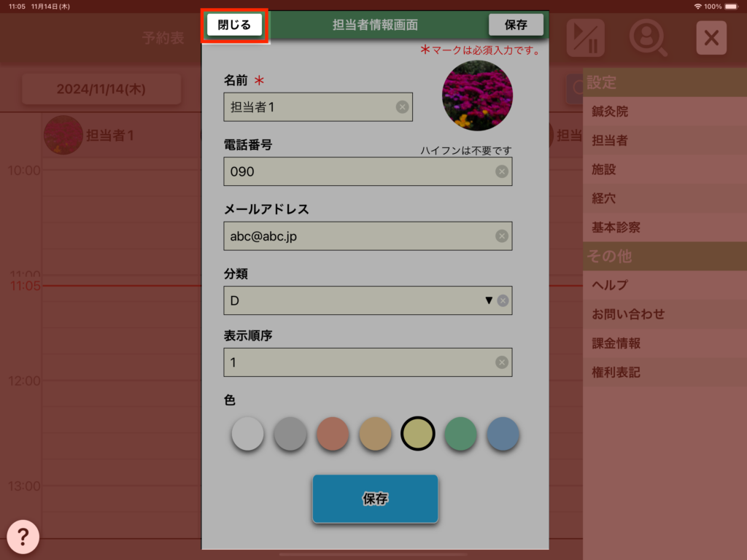Open help with the question mark icon
Screen dimensions: 747x560
click(23, 537)
